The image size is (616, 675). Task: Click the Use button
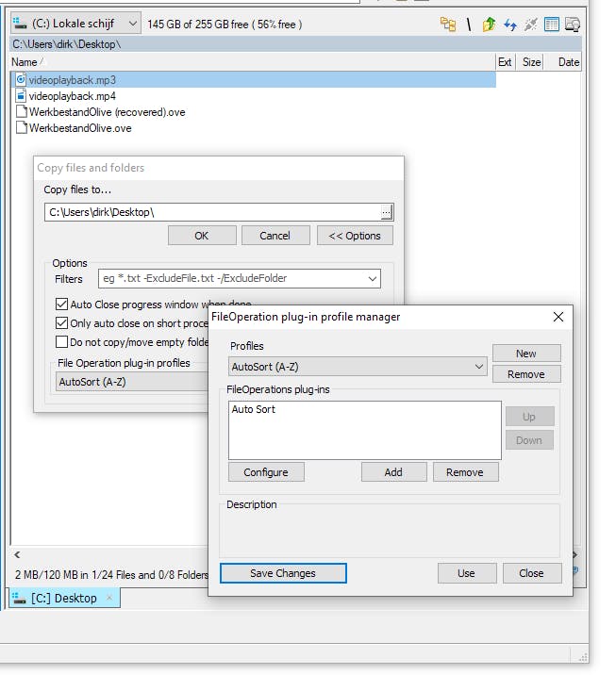[x=467, y=573]
